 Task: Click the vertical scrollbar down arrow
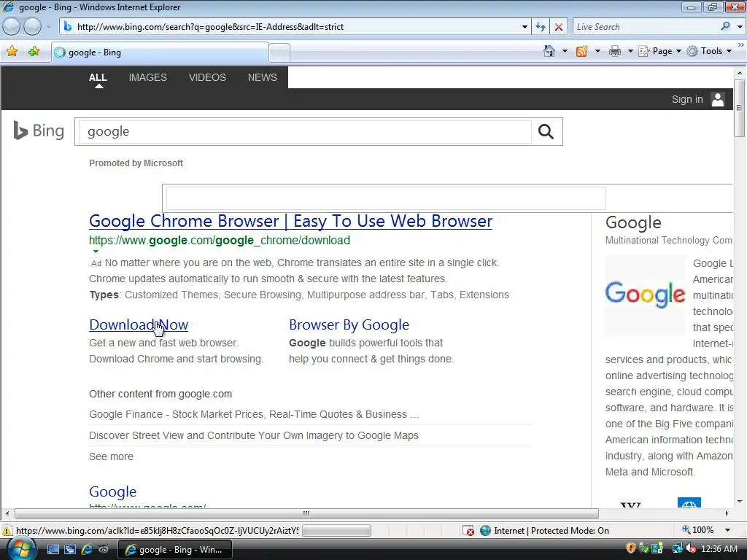(x=740, y=501)
